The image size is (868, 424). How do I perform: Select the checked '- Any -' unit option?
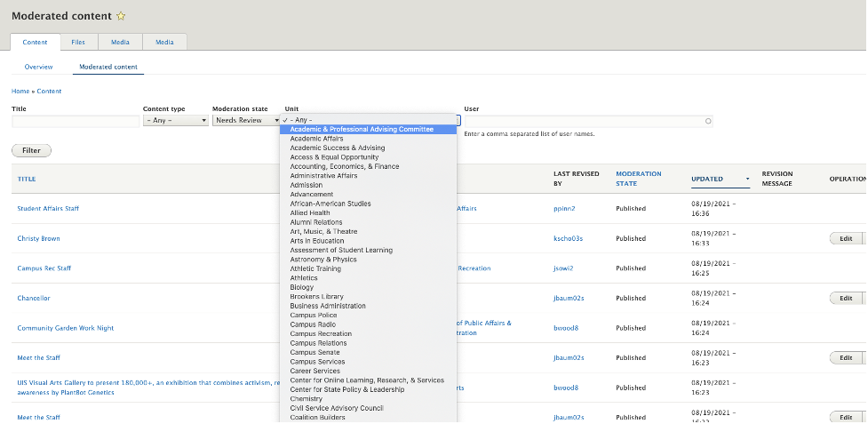click(x=302, y=120)
